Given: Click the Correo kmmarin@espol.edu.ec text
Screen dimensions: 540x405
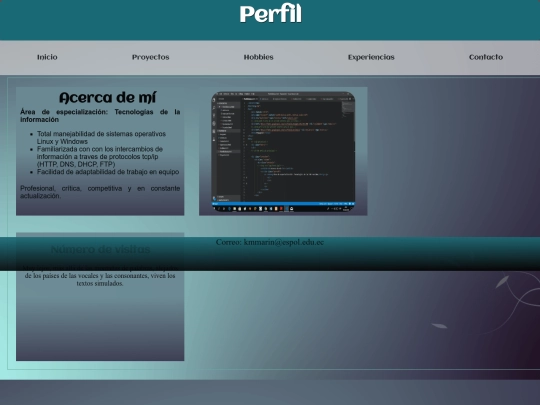Looking at the screenshot, I should [270, 242].
